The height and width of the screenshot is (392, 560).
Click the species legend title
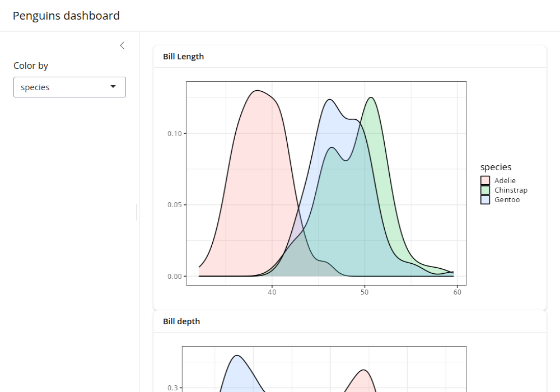pyautogui.click(x=496, y=167)
